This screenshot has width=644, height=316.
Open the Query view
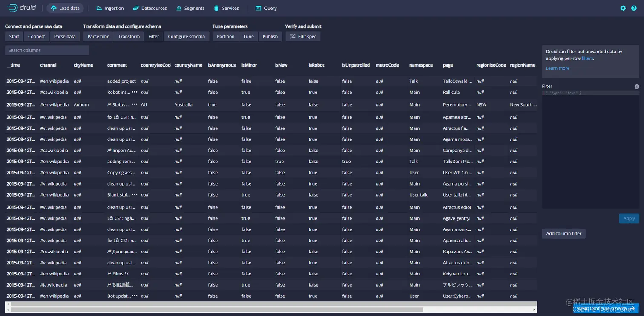point(266,8)
